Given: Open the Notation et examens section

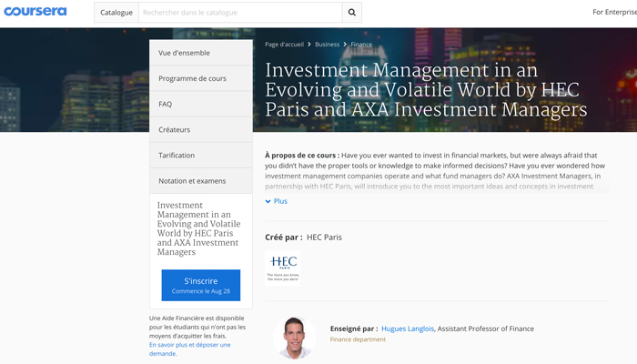Looking at the screenshot, I should (201, 181).
